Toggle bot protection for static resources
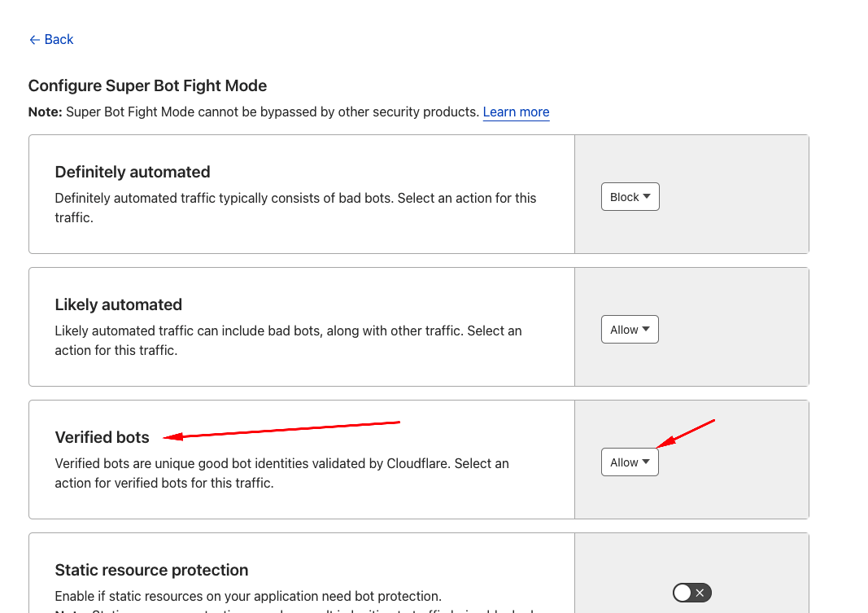 coord(691,593)
